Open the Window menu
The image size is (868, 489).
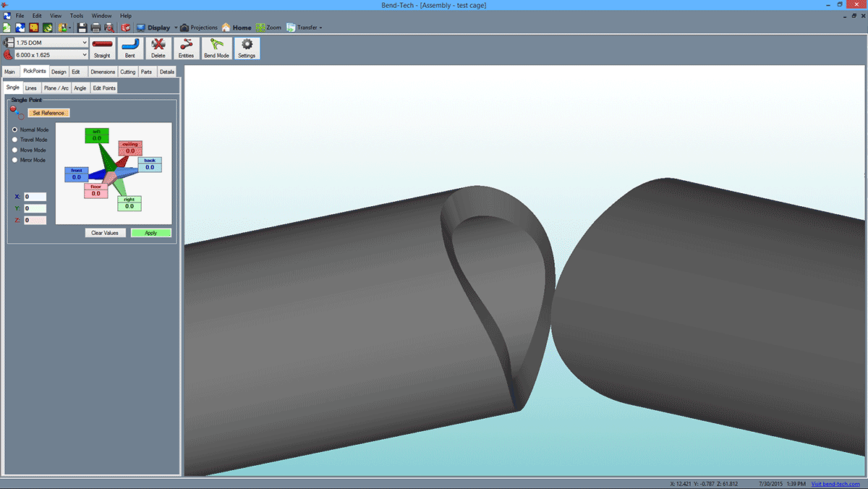coord(102,15)
